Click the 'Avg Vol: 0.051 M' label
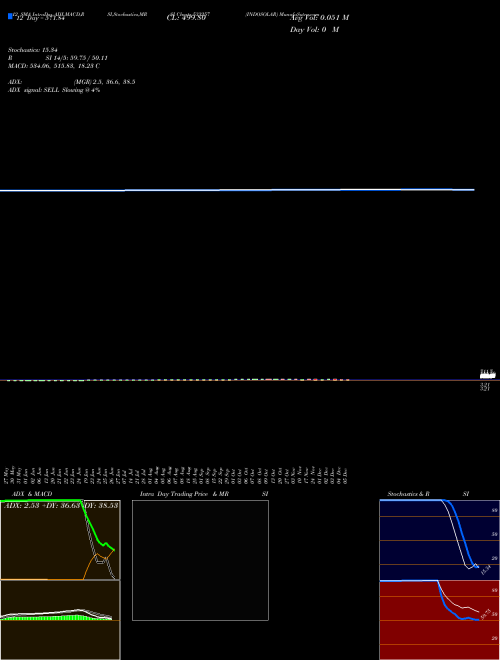 click(x=319, y=18)
